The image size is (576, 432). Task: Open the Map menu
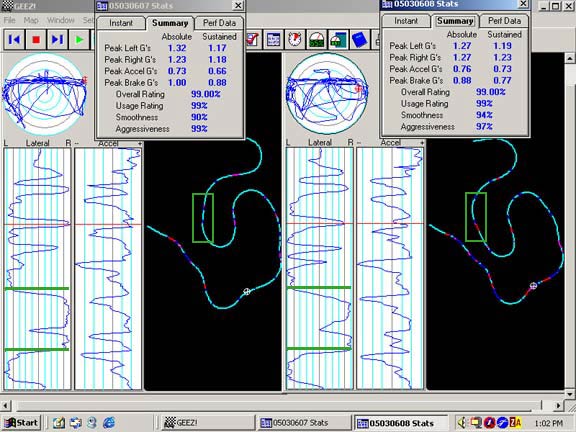31,20
